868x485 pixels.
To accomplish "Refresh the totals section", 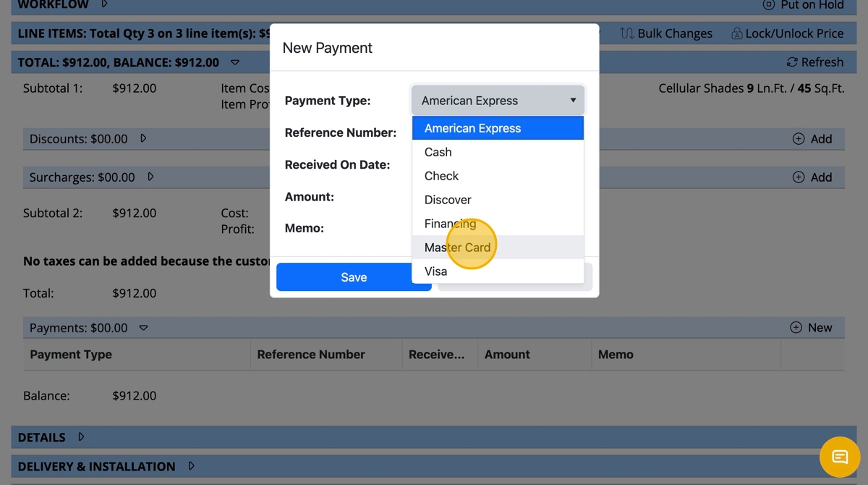I will pos(814,62).
